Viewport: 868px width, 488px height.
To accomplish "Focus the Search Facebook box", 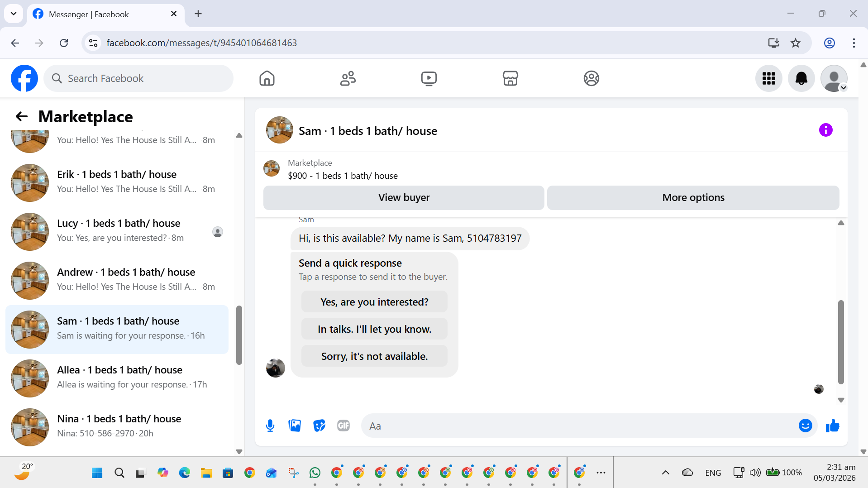I will [x=138, y=78].
